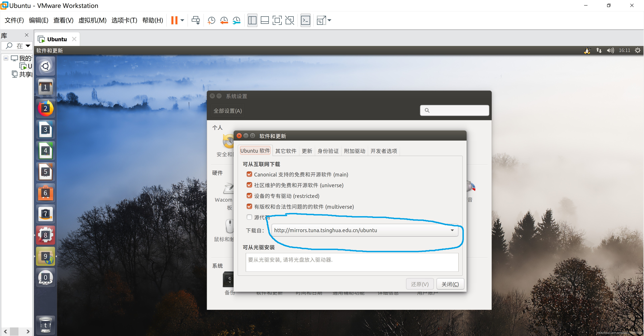
Task: Click the VMware pause virtual machine icon
Action: point(174,20)
